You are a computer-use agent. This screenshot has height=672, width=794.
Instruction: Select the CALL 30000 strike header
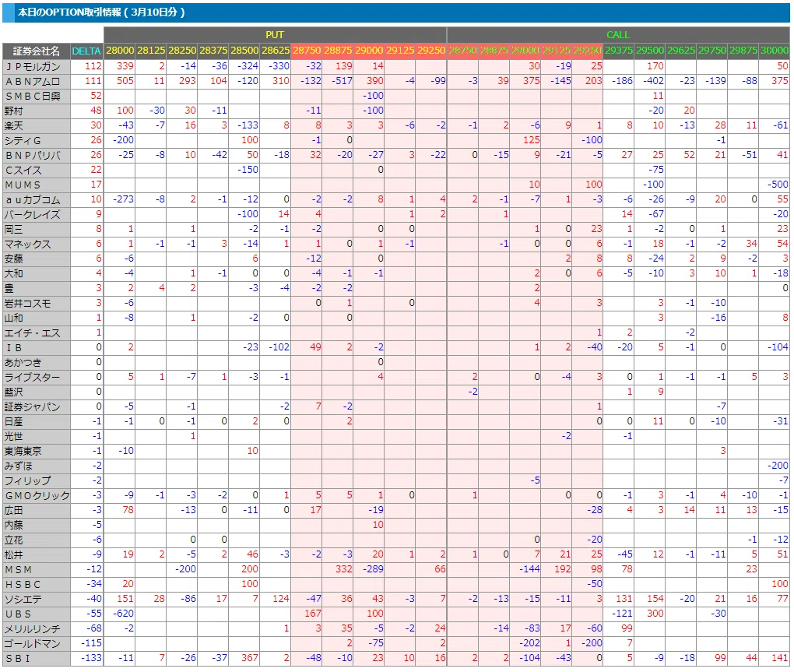click(775, 51)
